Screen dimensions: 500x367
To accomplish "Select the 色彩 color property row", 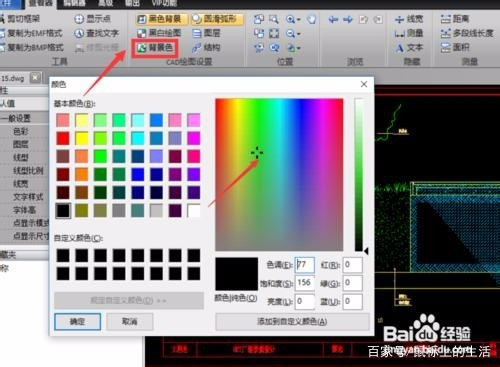I will tap(24, 131).
